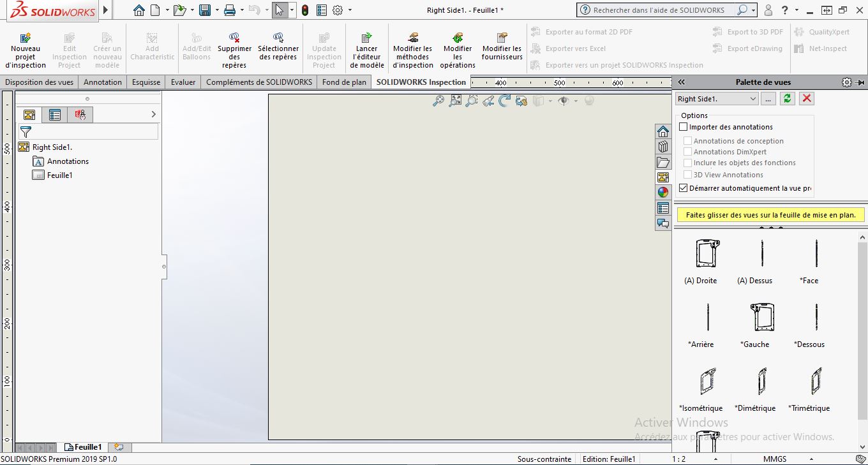Viewport: 868px width, 465px height.
Task: Select the FeatureManager design tree tab
Action: [29, 115]
